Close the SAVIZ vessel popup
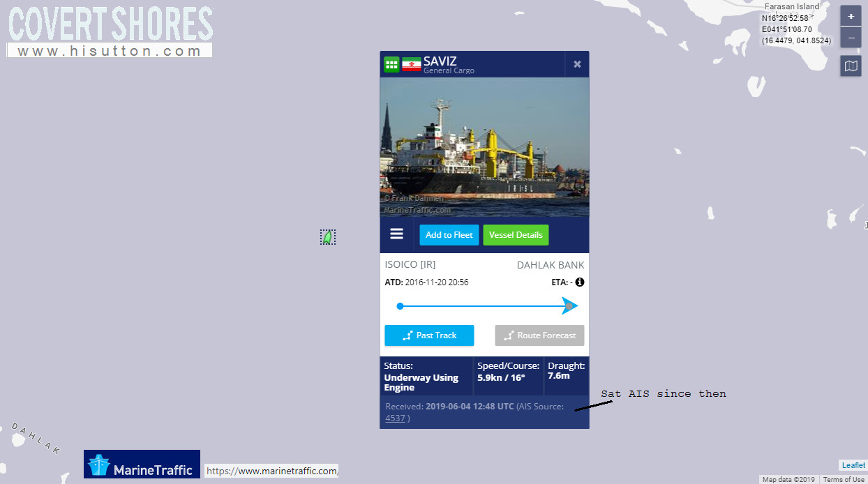The height and width of the screenshot is (484, 868). tap(577, 64)
